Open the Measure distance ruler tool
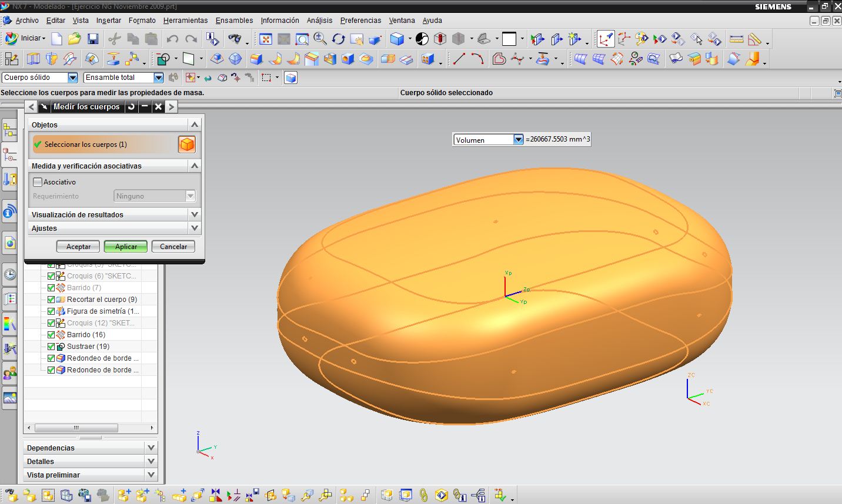 pos(736,39)
